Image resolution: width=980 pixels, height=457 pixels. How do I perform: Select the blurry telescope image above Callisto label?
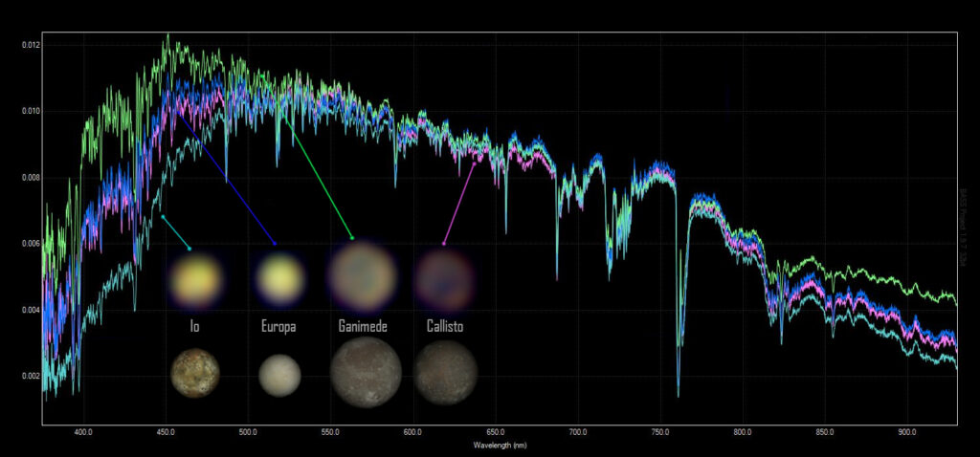[443, 277]
